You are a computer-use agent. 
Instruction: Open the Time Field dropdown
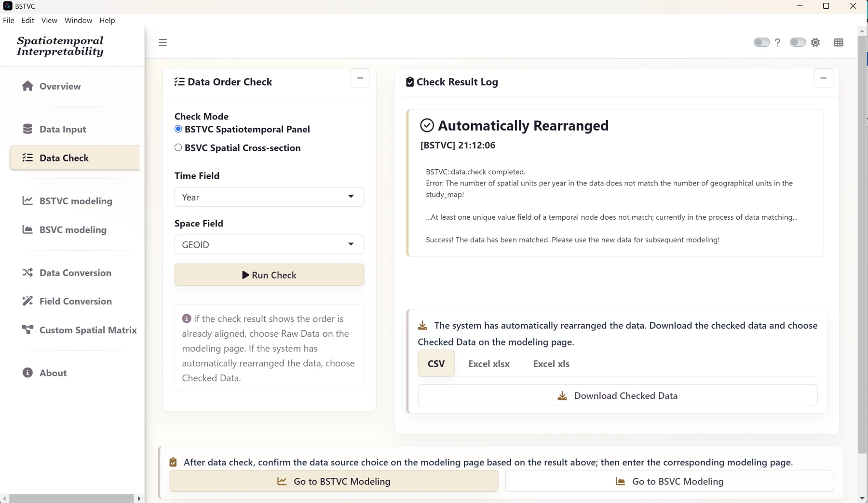tap(269, 197)
